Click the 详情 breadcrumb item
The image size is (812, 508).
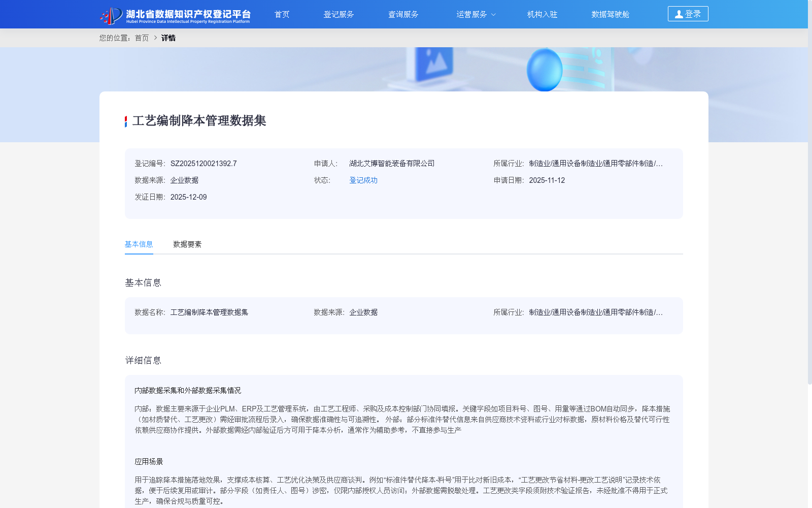(x=168, y=38)
